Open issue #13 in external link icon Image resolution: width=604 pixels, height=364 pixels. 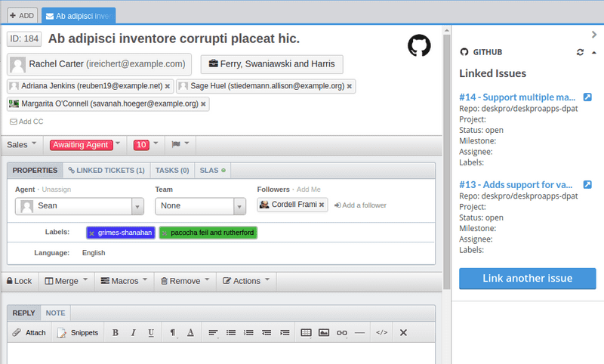[x=587, y=184]
